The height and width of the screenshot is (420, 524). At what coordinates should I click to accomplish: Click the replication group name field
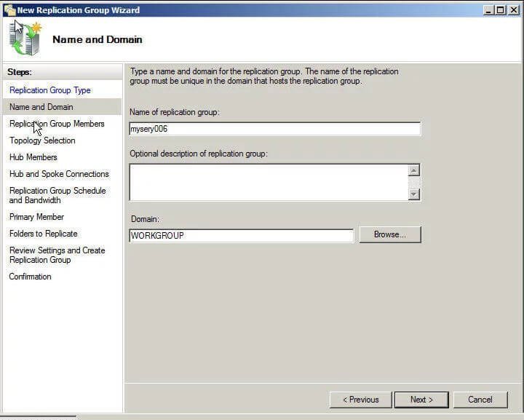click(x=274, y=129)
